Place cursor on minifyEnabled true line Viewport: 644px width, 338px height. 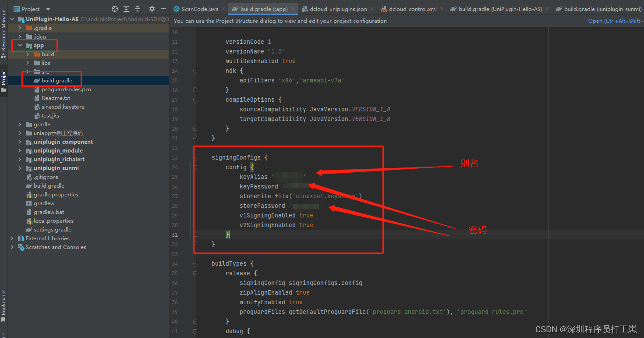coord(271,302)
